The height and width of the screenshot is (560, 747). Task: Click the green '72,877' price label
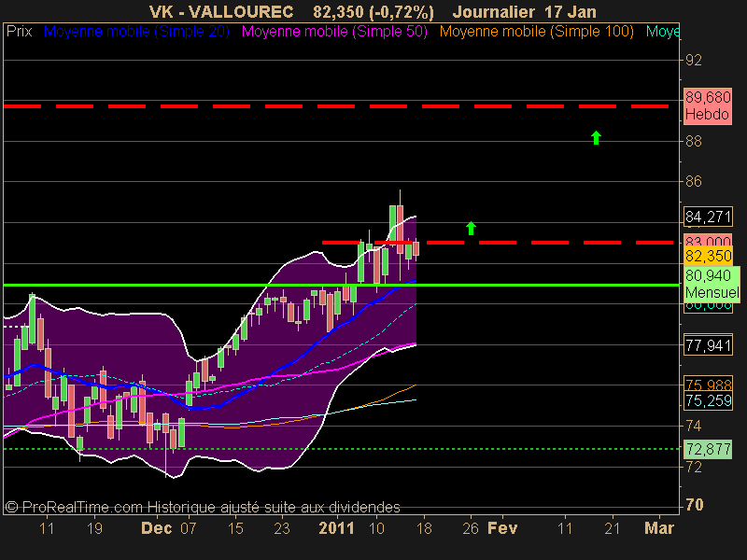(708, 449)
